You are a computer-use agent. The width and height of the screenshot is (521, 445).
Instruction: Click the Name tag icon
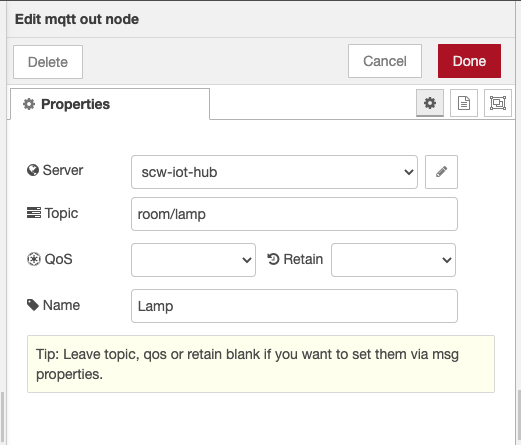click(33, 305)
